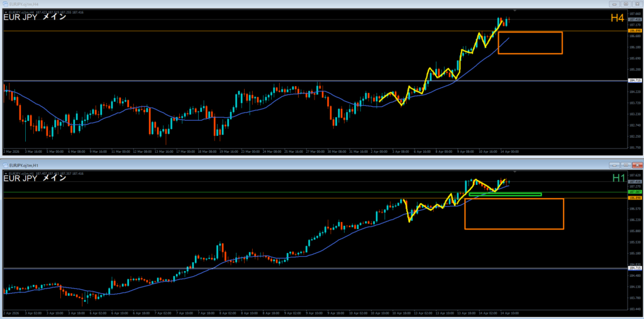644x319 pixels.
Task: Click the 183.440 value on H1 price scale
Action: click(635, 309)
